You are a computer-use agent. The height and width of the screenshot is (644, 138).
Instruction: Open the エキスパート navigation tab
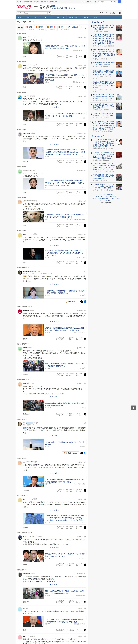click(48, 17)
